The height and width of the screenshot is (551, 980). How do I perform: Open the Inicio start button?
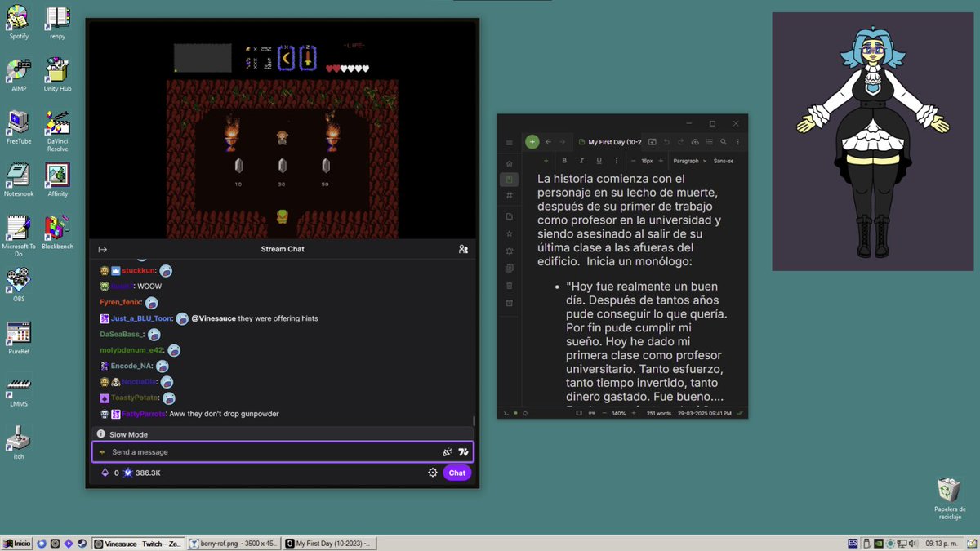coord(17,543)
